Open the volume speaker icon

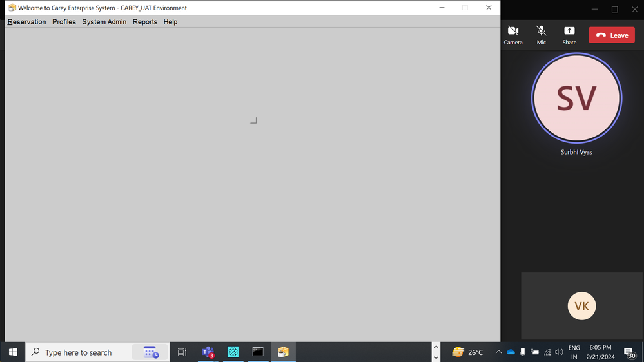(x=559, y=352)
